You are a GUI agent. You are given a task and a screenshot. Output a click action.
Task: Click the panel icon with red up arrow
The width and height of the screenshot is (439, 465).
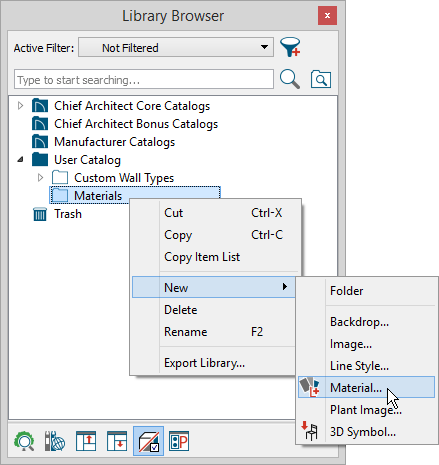point(86,441)
